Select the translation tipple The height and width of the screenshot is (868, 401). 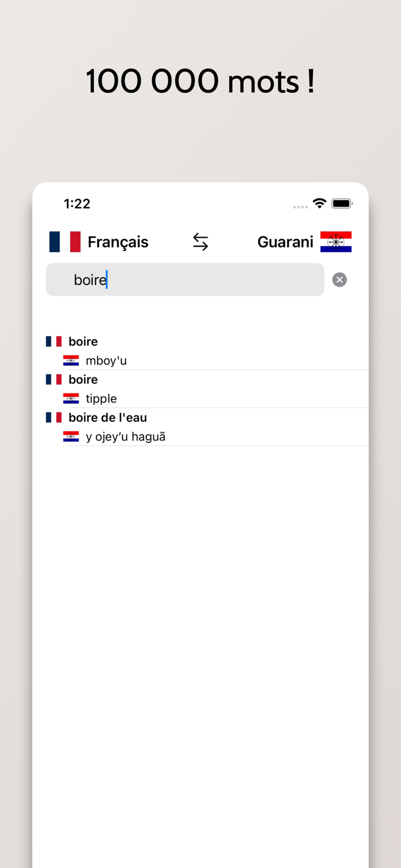(101, 398)
